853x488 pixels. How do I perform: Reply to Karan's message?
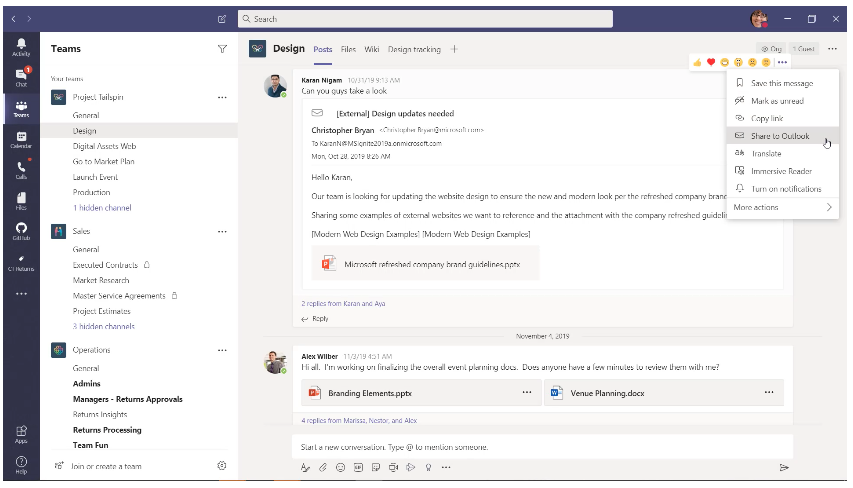click(315, 319)
